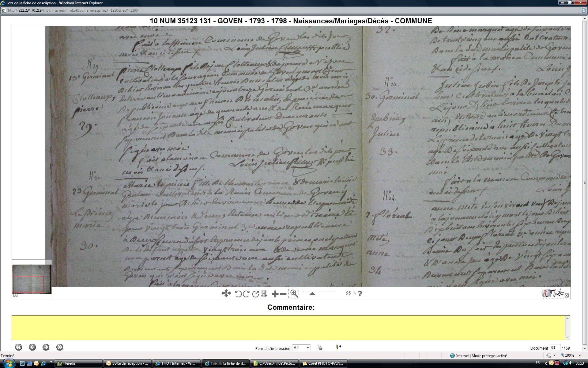Click the exit door icon
The height and width of the screenshot is (368, 588).
(x=338, y=347)
